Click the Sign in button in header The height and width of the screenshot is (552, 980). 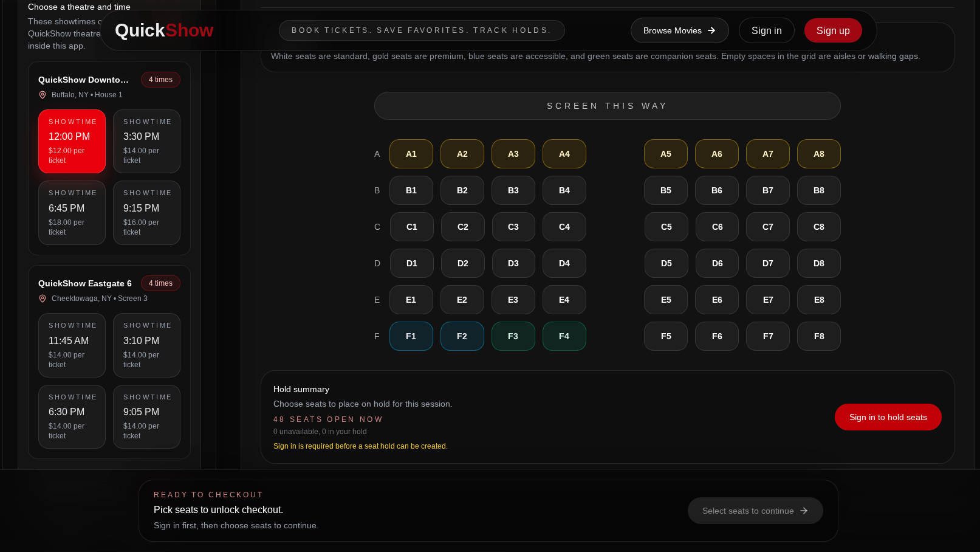pyautogui.click(x=766, y=30)
